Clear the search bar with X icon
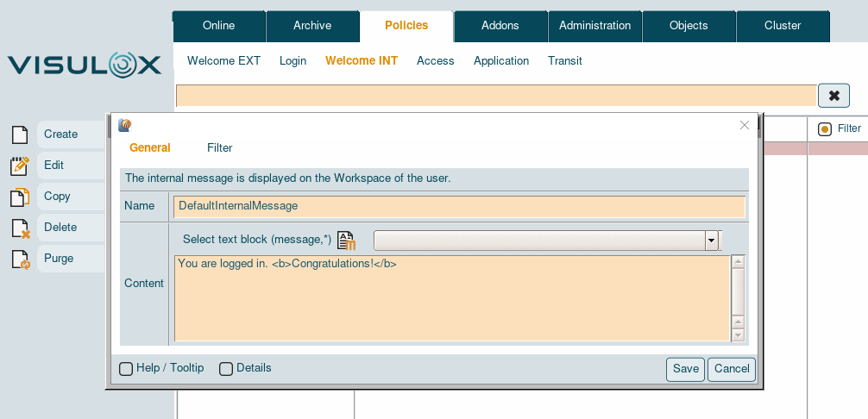The width and height of the screenshot is (868, 419). 833,96
